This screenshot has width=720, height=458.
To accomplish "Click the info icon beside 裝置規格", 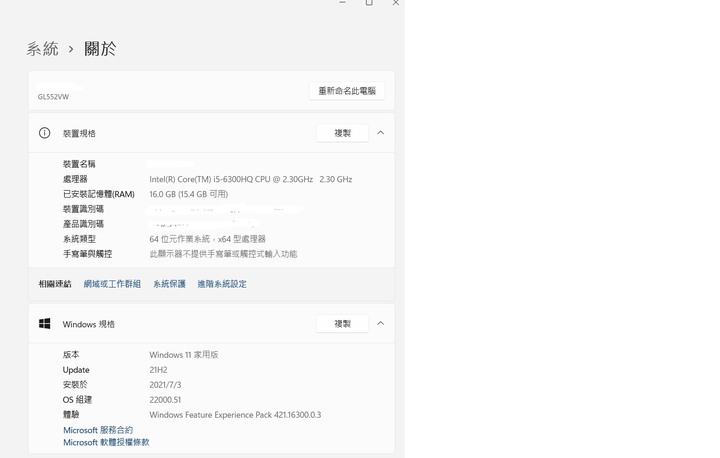I will [45, 133].
